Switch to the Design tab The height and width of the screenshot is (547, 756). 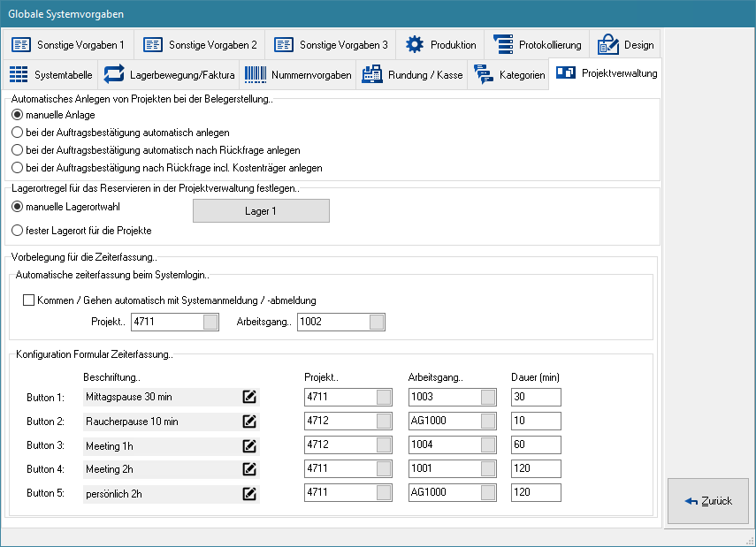(625, 44)
